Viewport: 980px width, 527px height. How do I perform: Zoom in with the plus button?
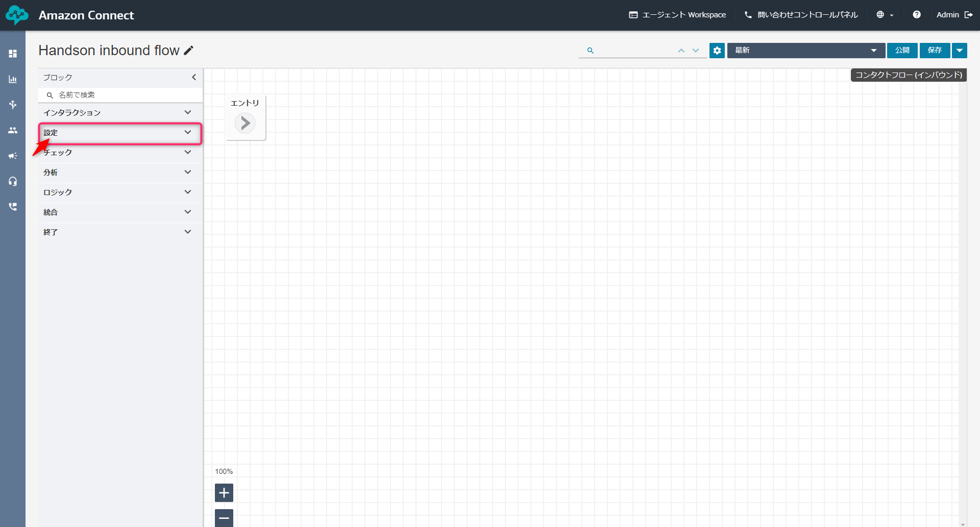[224, 493]
